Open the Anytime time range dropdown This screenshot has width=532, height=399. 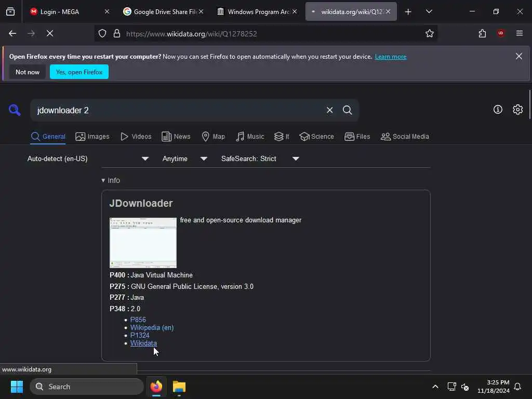[184, 159]
